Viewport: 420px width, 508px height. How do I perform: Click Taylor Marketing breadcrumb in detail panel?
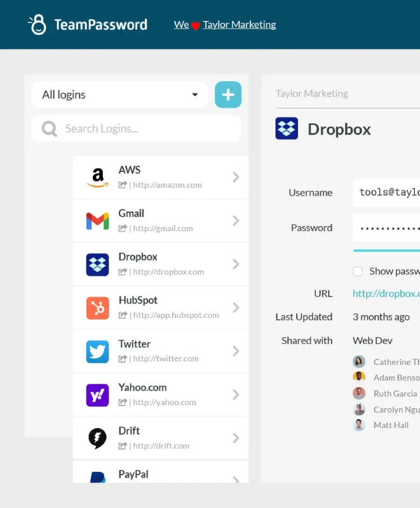click(312, 93)
